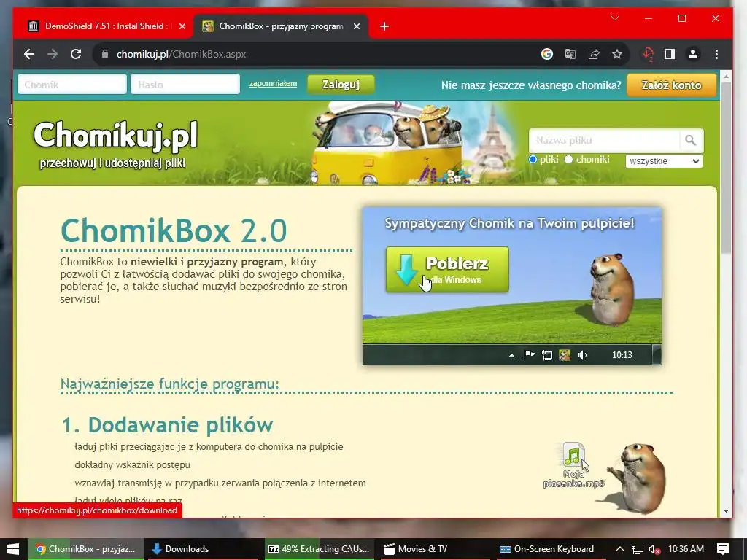This screenshot has height=560, width=747.
Task: Click the scrollbar up arrow
Action: 726,76
